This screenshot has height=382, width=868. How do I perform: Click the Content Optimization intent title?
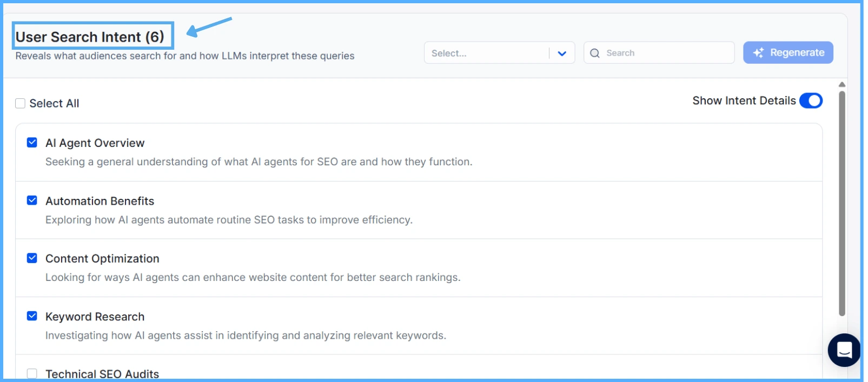point(102,259)
